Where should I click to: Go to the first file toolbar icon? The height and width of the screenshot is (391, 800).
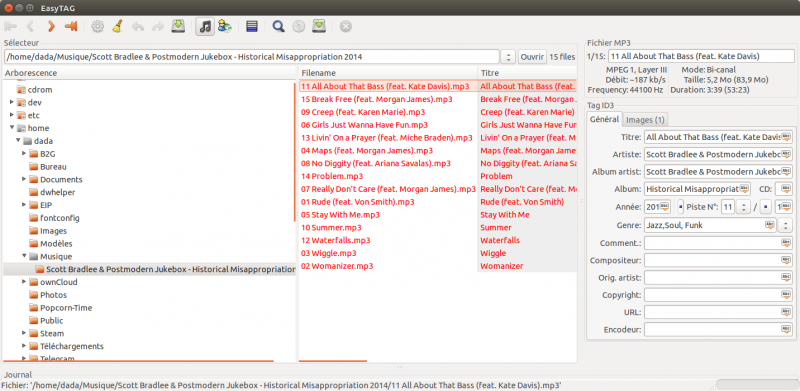[11, 26]
